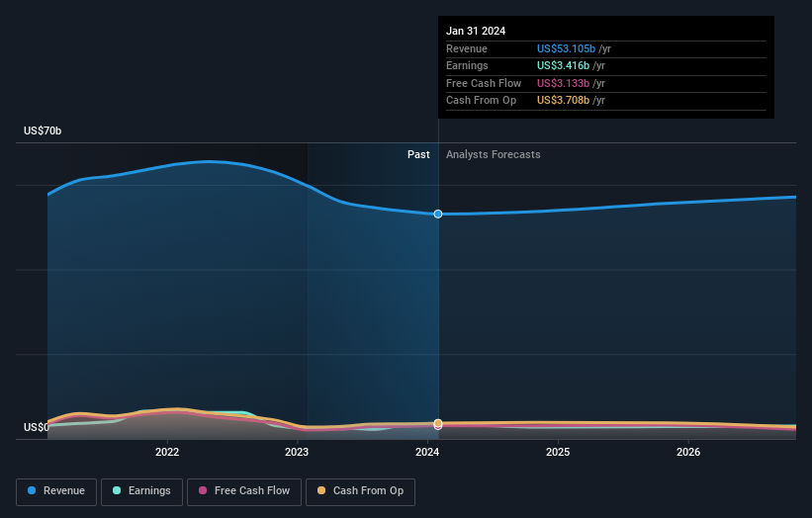Click the Analysts Forecasts label
The width and height of the screenshot is (812, 518).
pyautogui.click(x=493, y=154)
